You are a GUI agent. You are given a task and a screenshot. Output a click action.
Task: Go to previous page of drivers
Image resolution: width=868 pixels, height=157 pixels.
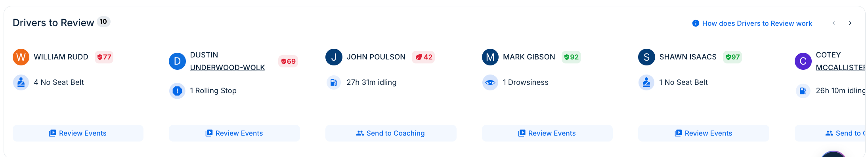(834, 23)
